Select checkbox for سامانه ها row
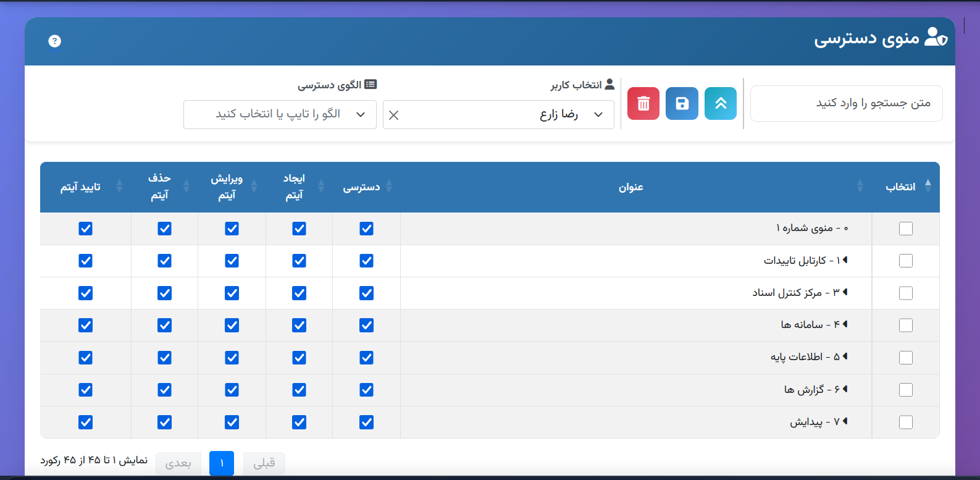This screenshot has height=480, width=980. click(906, 325)
